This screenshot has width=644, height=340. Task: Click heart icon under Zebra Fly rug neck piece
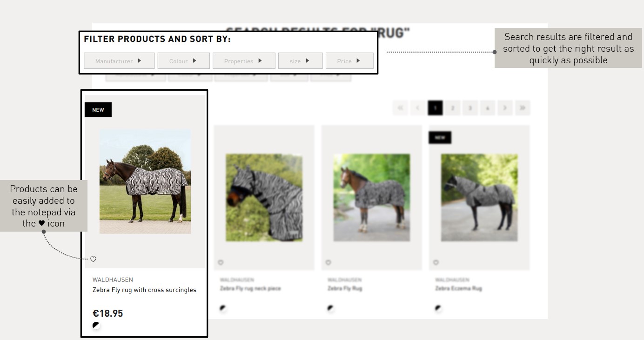tap(221, 262)
